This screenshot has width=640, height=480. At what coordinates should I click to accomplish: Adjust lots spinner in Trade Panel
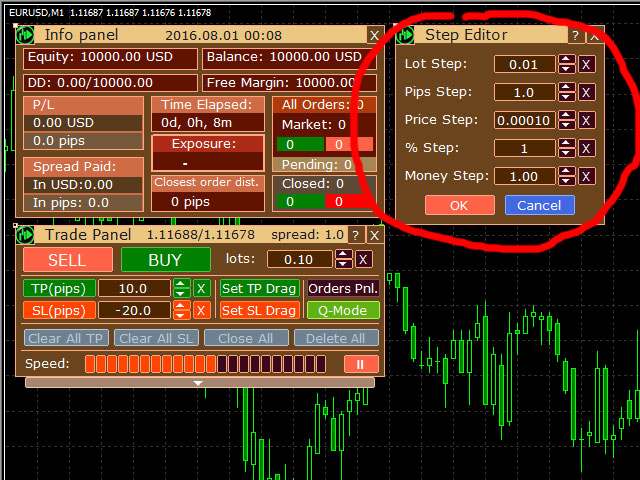pos(343,260)
